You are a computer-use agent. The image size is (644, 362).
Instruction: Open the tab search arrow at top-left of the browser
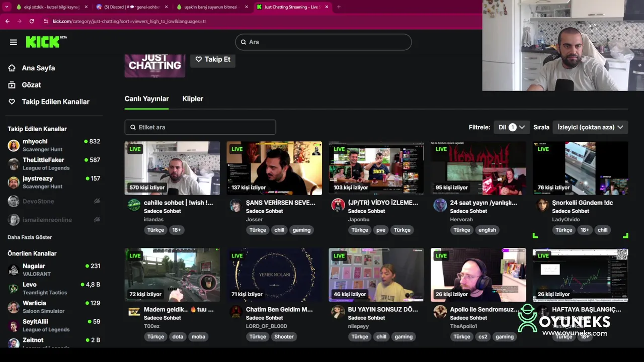point(7,7)
